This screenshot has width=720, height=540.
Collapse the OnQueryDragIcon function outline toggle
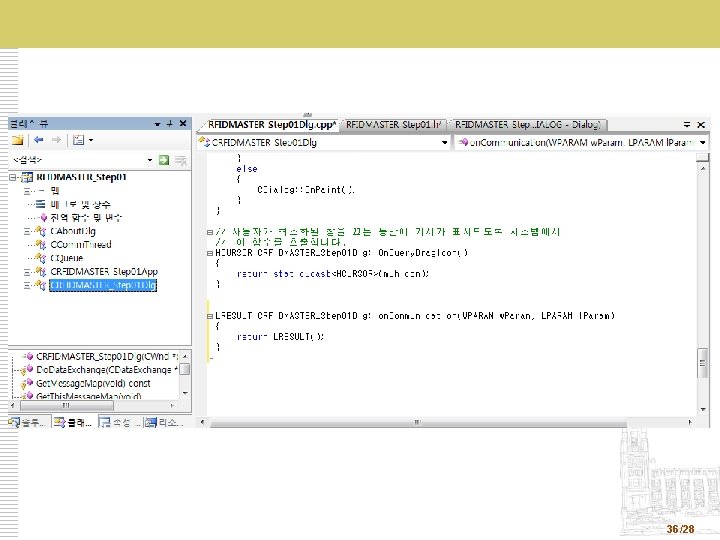pyautogui.click(x=210, y=253)
